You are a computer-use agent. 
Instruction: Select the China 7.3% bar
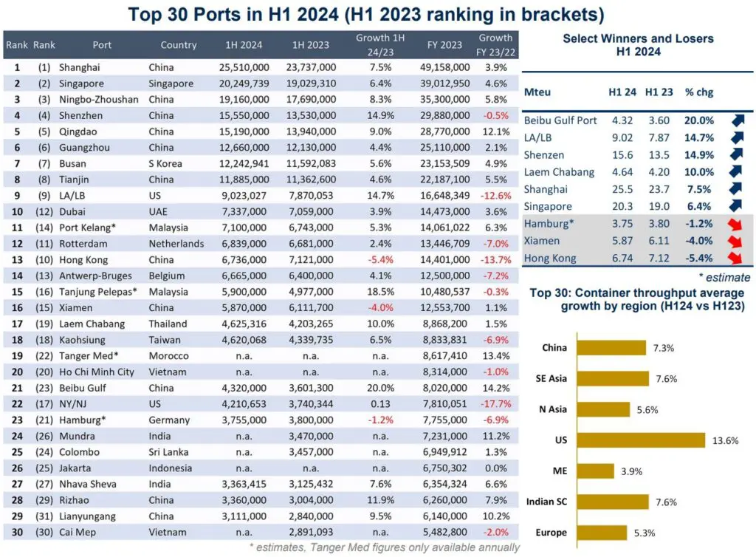click(x=613, y=346)
